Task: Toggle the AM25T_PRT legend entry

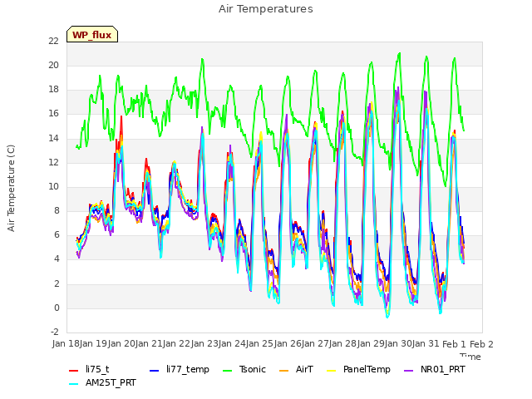Action: click(102, 383)
